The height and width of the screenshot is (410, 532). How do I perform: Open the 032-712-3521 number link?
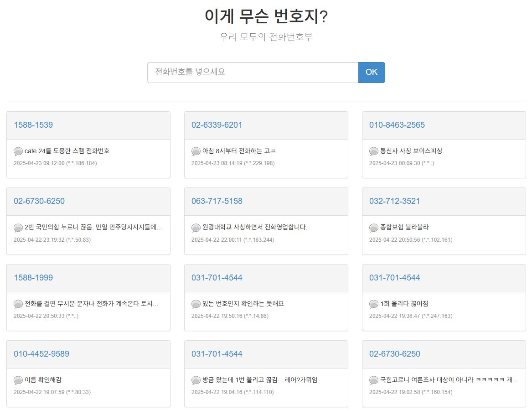pos(394,201)
